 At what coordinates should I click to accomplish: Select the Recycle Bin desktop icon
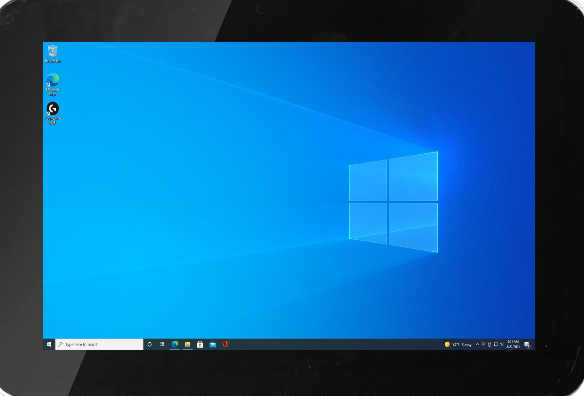[x=53, y=54]
